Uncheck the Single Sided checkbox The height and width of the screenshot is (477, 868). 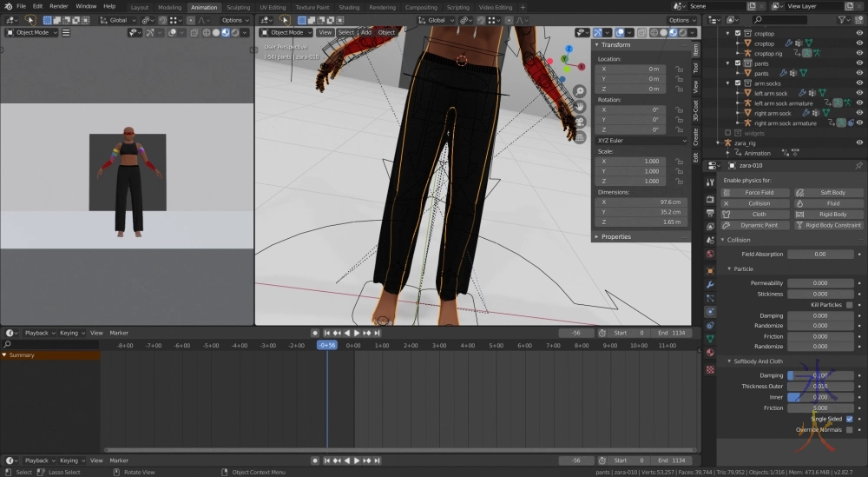pos(849,419)
